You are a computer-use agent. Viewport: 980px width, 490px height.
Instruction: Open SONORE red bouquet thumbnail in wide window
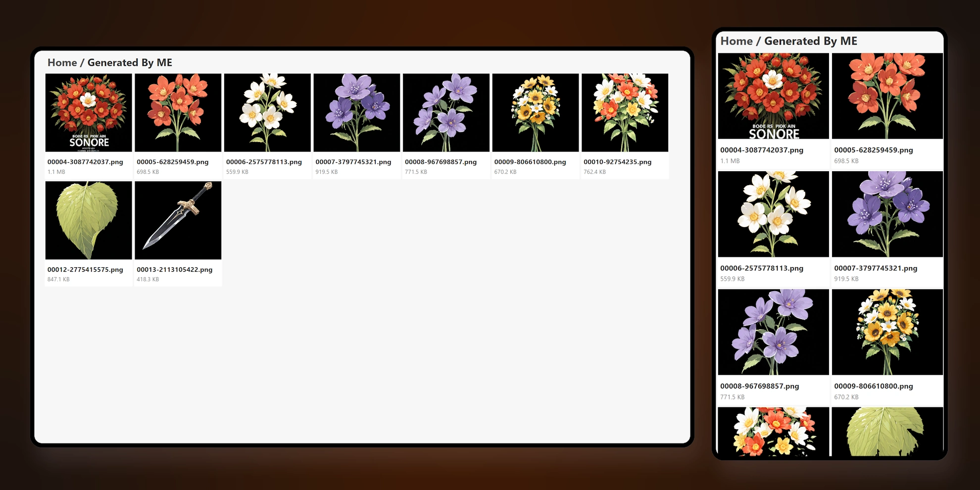click(x=89, y=113)
